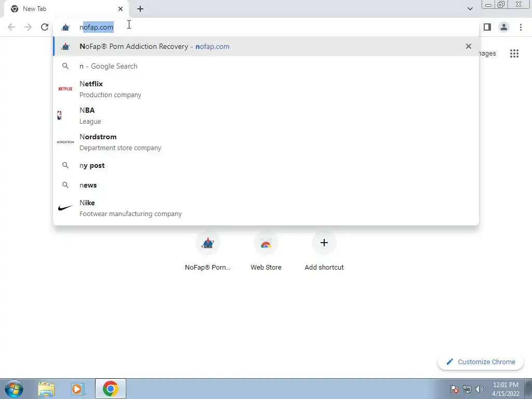Click the magnifier icon beside 'ny post'
The height and width of the screenshot is (399, 532).
65,165
